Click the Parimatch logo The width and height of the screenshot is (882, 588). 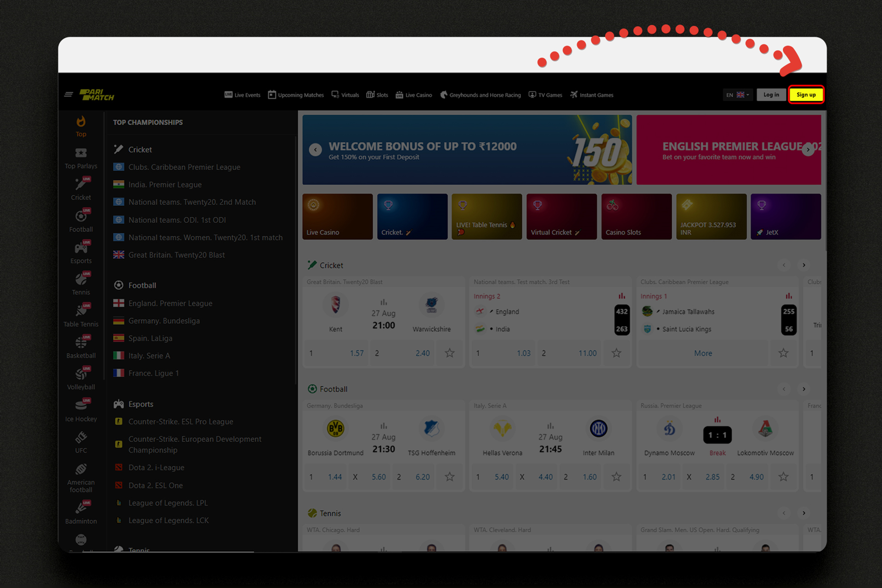coord(97,95)
